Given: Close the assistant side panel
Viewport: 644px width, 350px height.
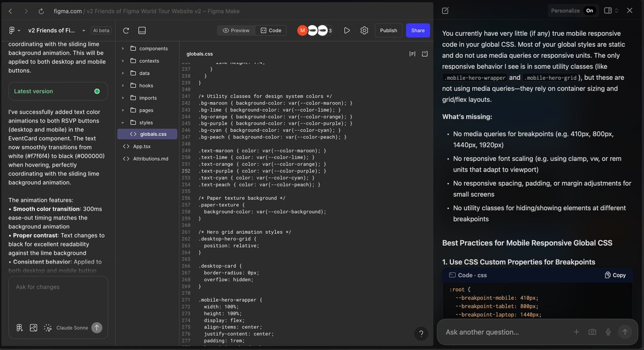Looking at the screenshot, I should [x=630, y=11].
